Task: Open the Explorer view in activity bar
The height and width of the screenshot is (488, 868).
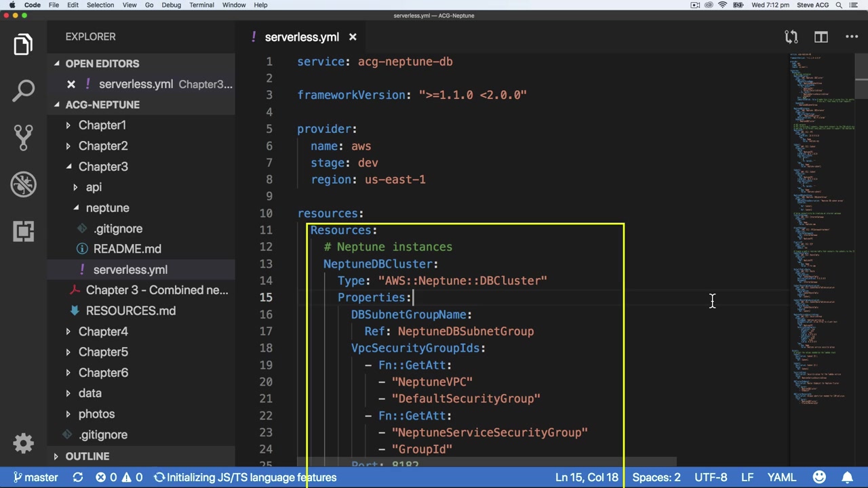Action: 23,45
